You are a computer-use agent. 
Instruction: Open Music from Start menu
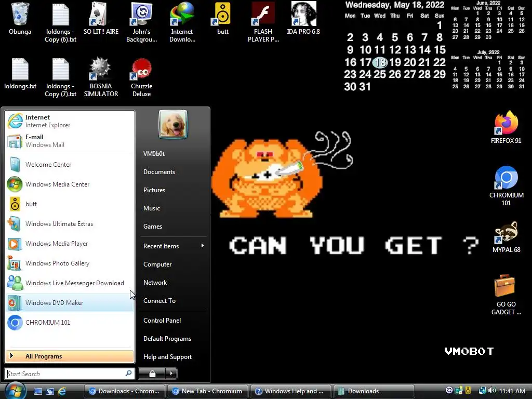click(x=173, y=208)
